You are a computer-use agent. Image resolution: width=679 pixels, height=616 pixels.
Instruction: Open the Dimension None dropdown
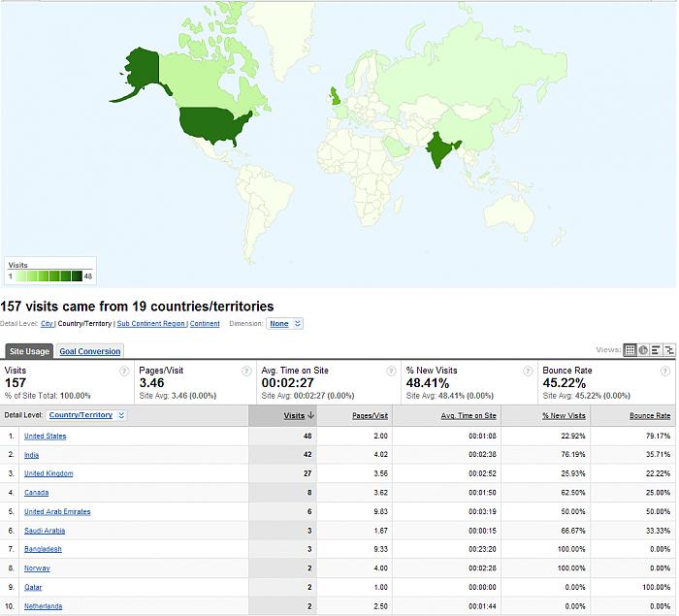click(285, 324)
